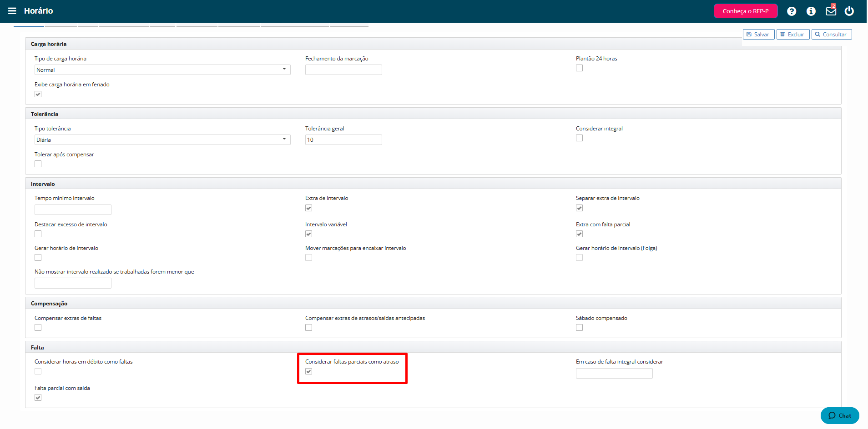
Task: Save the schedule with Salvar
Action: [x=758, y=35]
